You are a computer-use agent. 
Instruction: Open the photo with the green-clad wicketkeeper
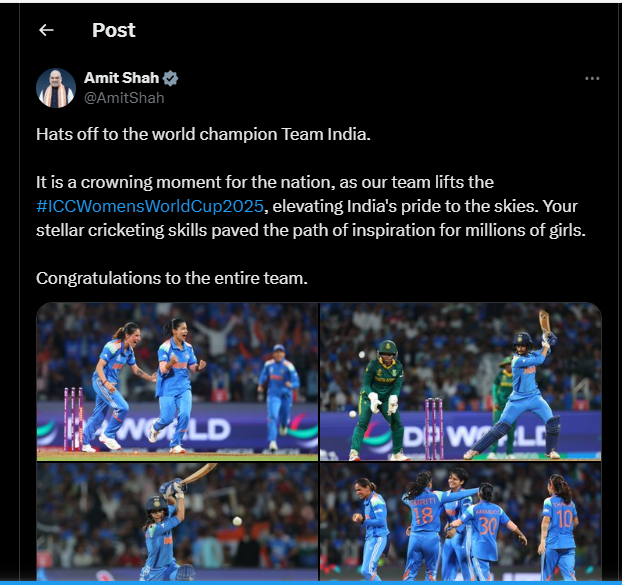tap(461, 382)
